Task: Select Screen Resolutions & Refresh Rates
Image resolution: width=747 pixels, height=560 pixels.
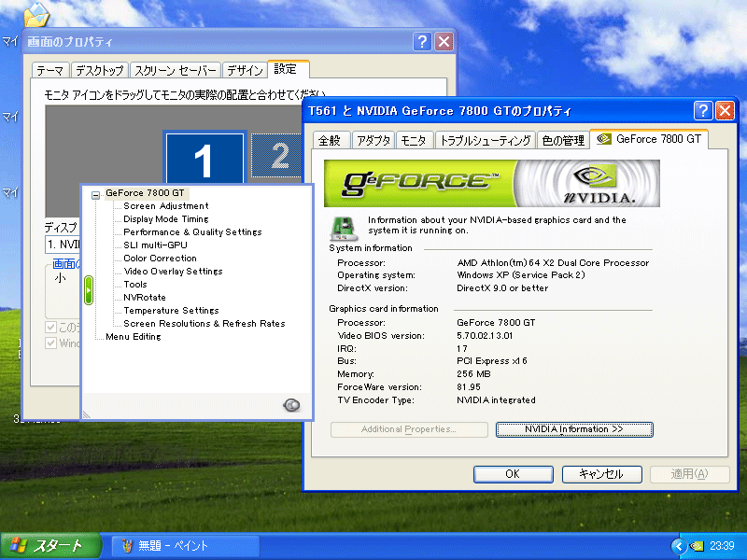Action: pyautogui.click(x=204, y=323)
